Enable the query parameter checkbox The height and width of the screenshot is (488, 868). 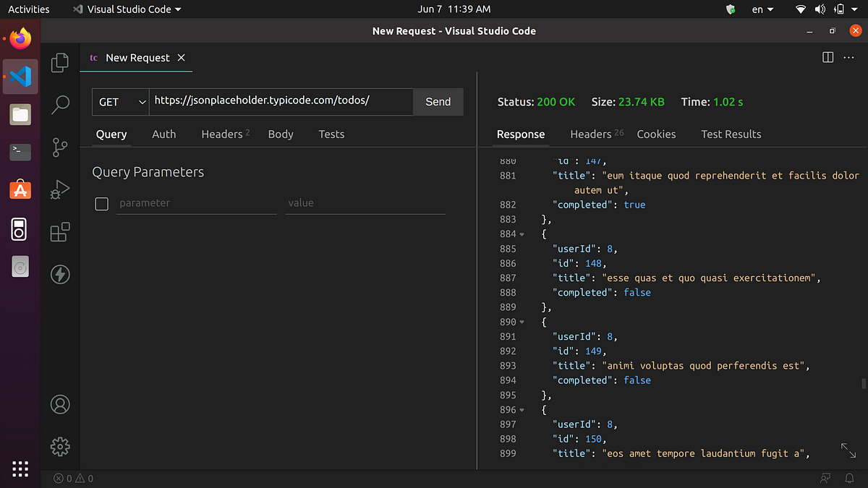[102, 204]
